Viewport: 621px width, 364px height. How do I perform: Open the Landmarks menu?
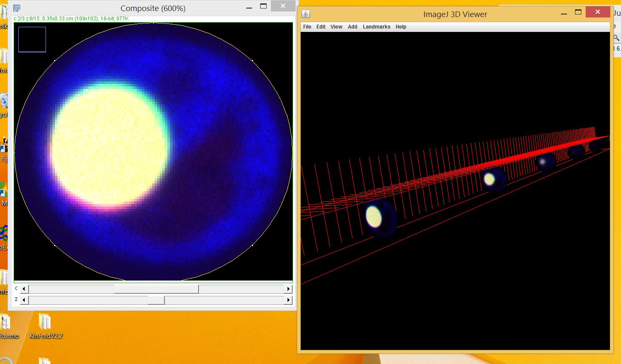pyautogui.click(x=377, y=27)
